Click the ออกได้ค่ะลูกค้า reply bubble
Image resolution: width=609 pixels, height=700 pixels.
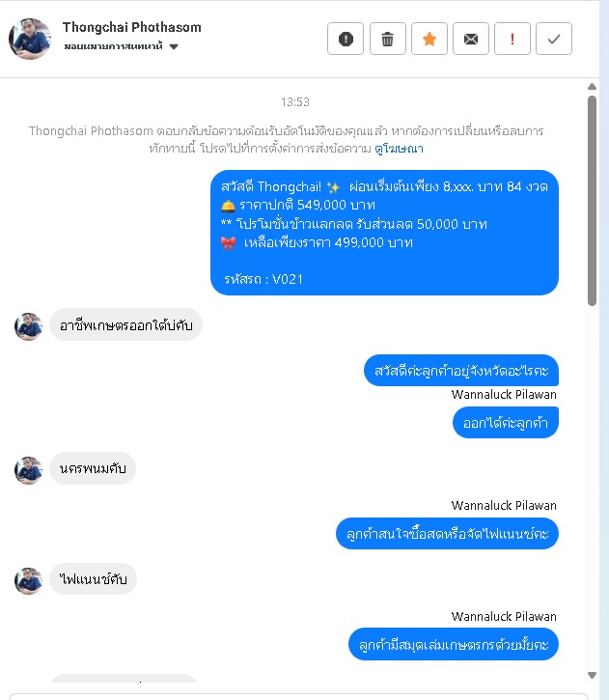[506, 422]
